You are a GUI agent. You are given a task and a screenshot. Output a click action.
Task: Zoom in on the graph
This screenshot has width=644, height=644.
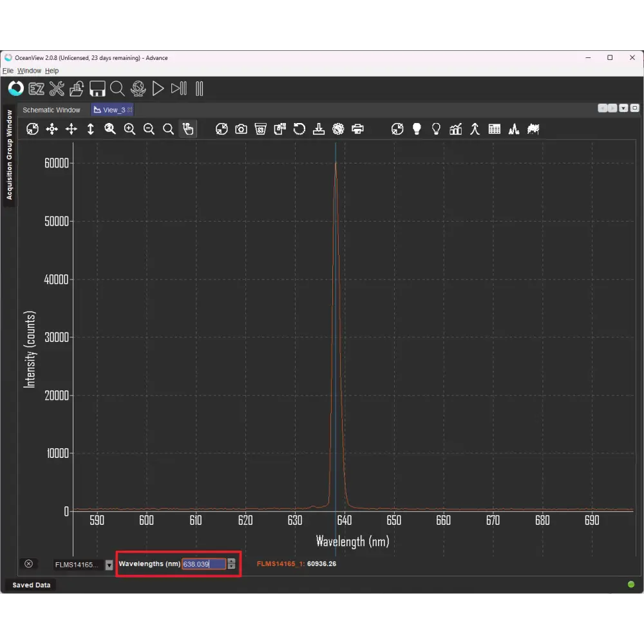pyautogui.click(x=130, y=129)
